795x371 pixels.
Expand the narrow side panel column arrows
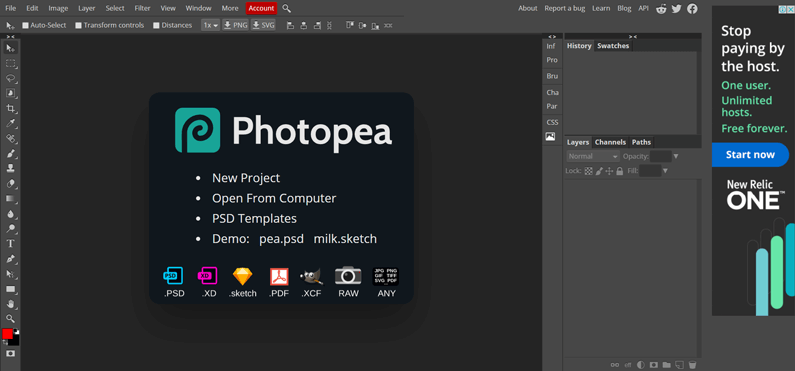[552, 36]
